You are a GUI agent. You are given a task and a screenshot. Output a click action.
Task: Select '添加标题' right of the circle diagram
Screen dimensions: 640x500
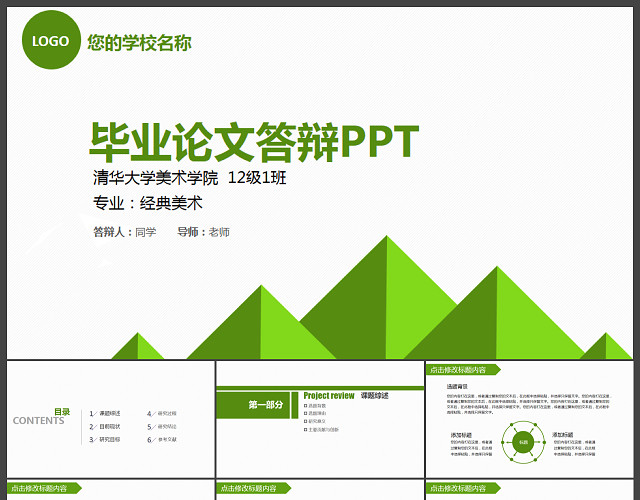click(563, 435)
